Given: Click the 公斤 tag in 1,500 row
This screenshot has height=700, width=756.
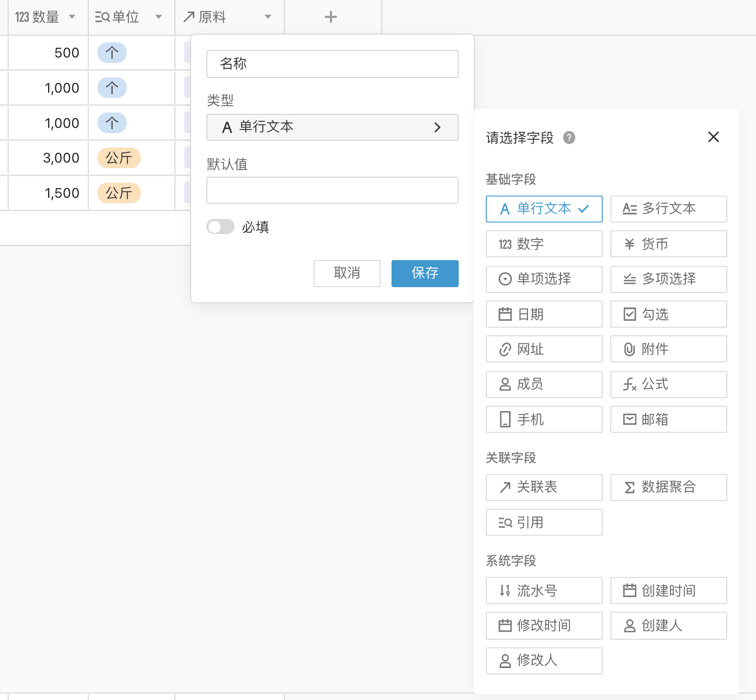Looking at the screenshot, I should pyautogui.click(x=119, y=193).
